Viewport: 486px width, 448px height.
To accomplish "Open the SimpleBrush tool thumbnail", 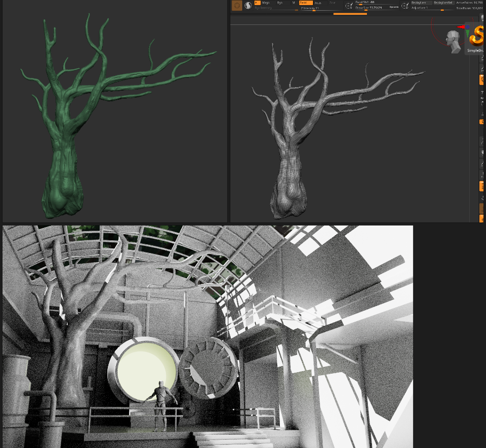I will 475,39.
